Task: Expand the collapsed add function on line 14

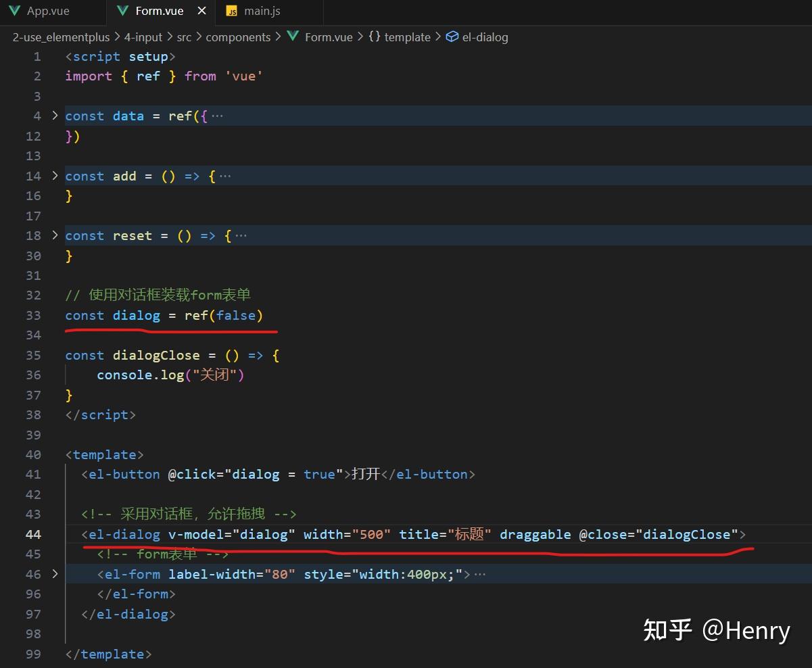Action: [55, 176]
